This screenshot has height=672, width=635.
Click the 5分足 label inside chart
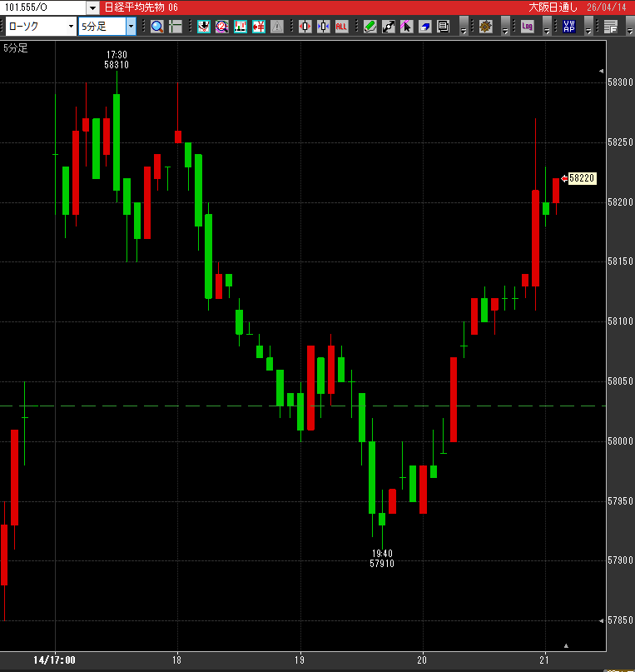click(x=16, y=48)
